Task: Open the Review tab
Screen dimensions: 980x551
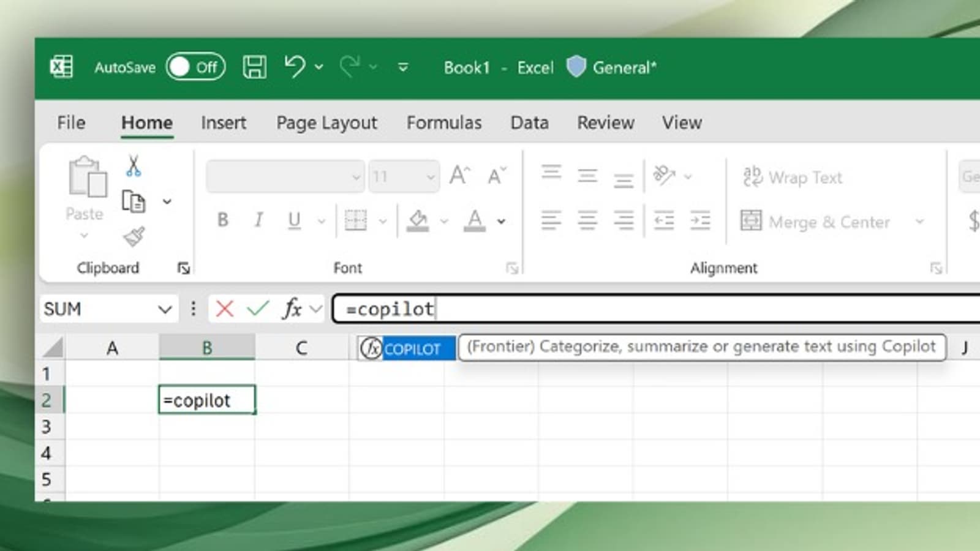Action: coord(605,122)
